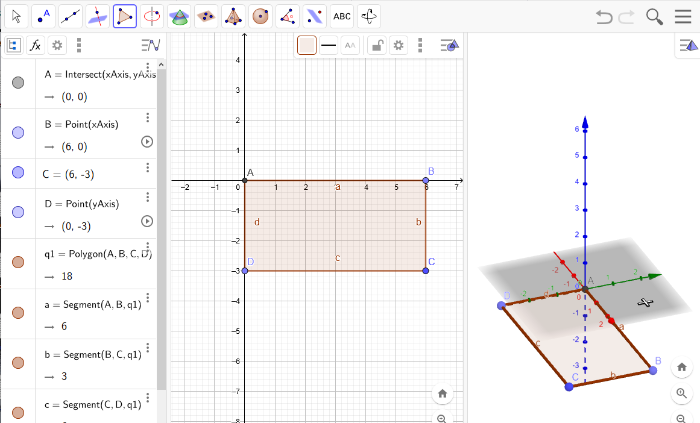Open algebra style bar more options
The width and height of the screenshot is (700, 423).
pyautogui.click(x=79, y=45)
